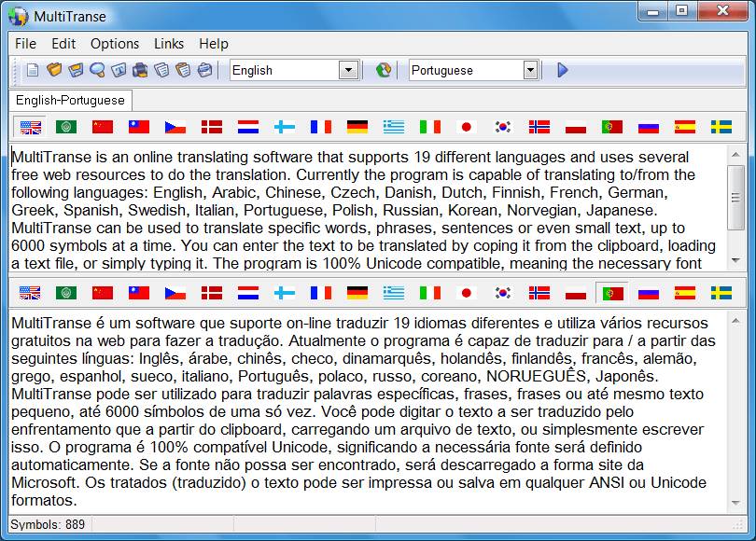Open the Help menu
Image resolution: width=756 pixels, height=541 pixels.
tap(213, 43)
